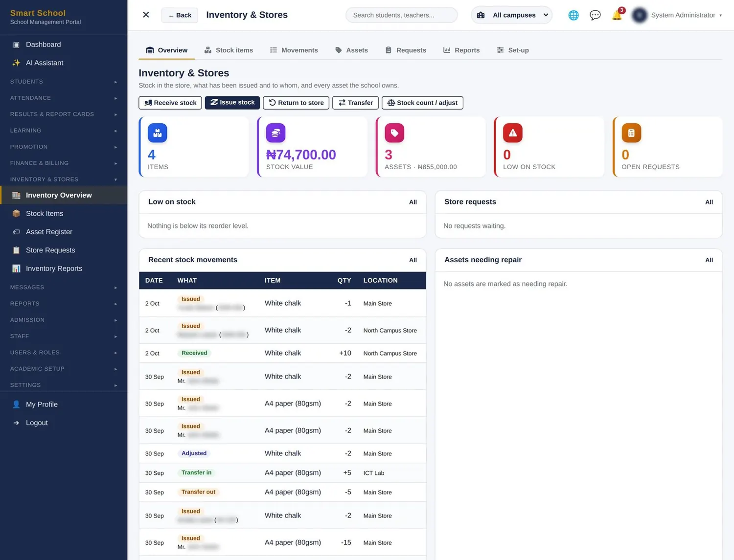This screenshot has width=734, height=560.
Task: Switch to the Movements tab
Action: (294, 50)
